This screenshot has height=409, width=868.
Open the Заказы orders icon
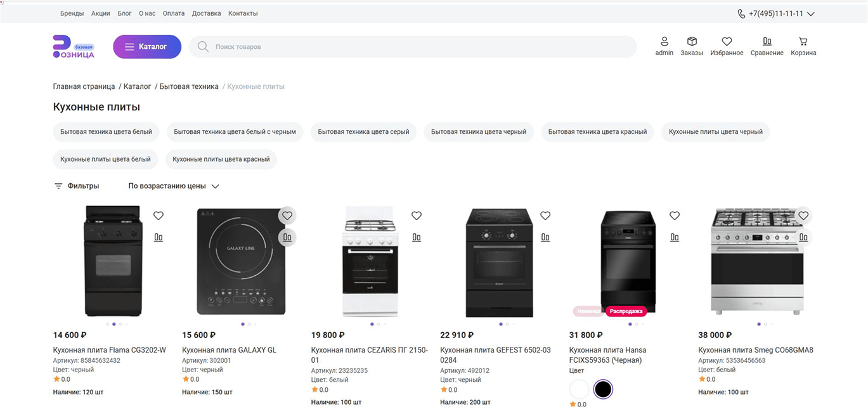pyautogui.click(x=692, y=41)
